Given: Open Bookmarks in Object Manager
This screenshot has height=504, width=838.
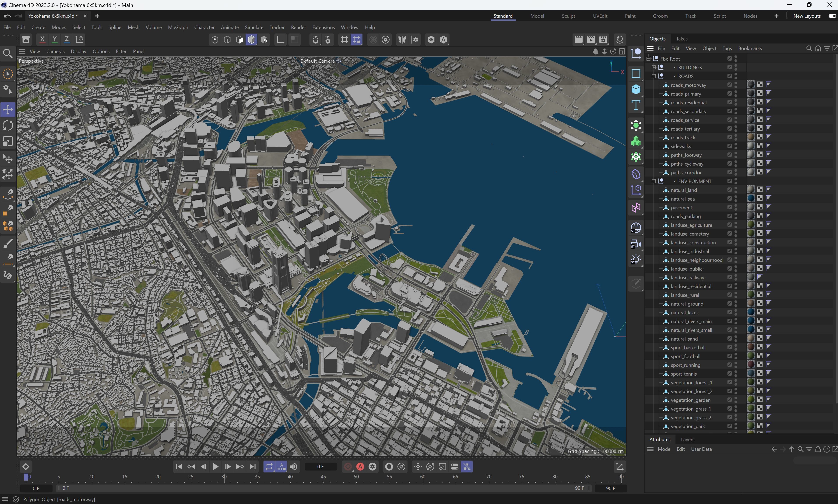Looking at the screenshot, I should coord(750,48).
